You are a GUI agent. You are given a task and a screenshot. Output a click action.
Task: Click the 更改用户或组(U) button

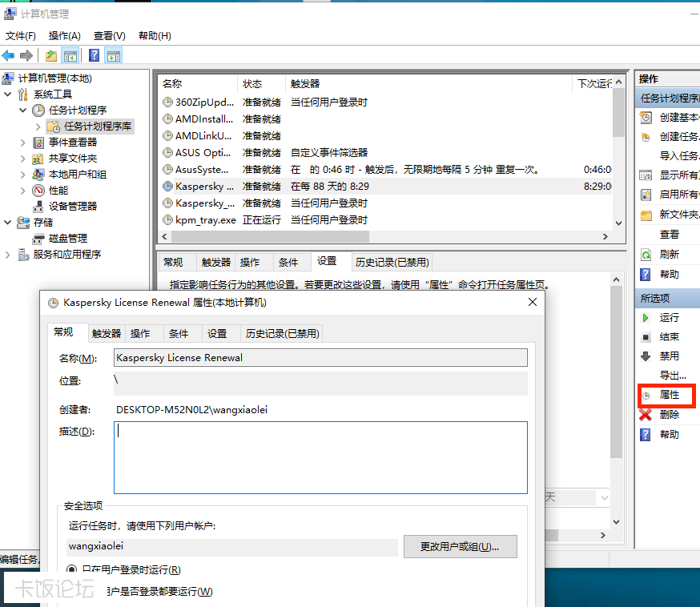(x=461, y=547)
